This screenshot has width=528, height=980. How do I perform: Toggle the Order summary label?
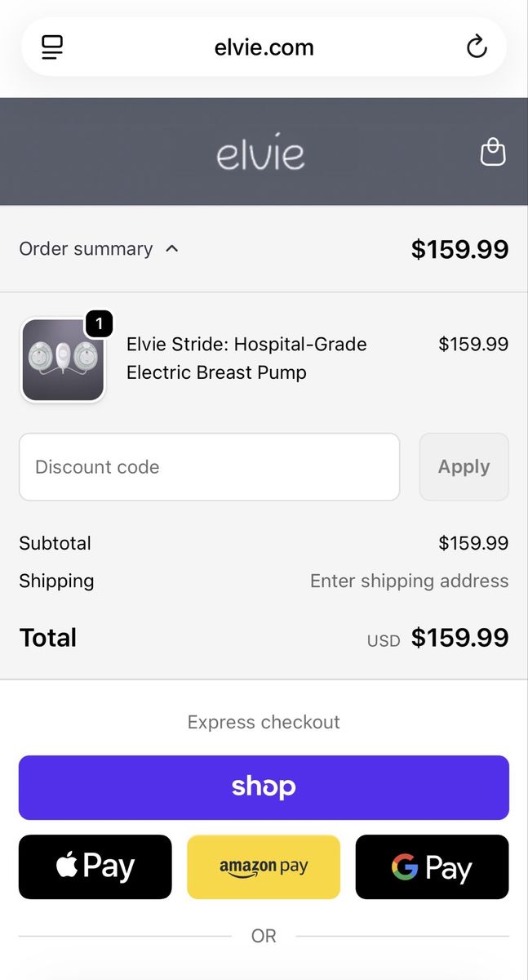86,249
